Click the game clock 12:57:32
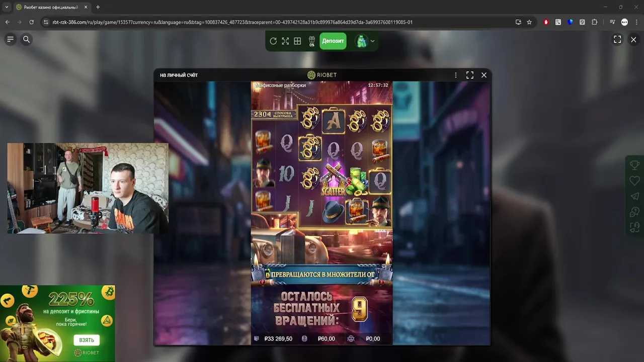This screenshot has width=644, height=362. coord(378,85)
